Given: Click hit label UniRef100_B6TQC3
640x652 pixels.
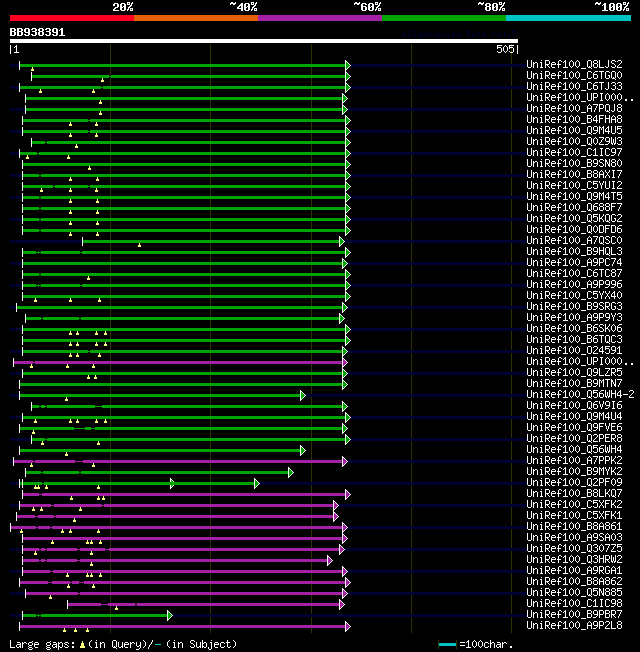Looking at the screenshot, I should tap(574, 339).
